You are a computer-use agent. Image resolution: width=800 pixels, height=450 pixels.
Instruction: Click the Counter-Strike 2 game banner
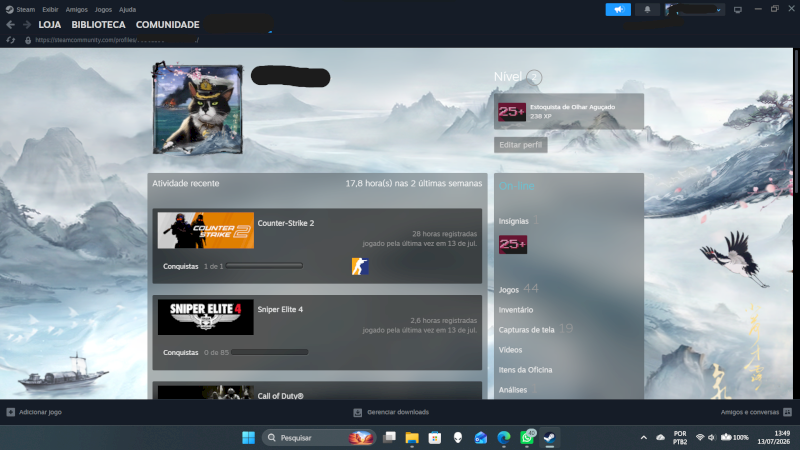[206, 231]
